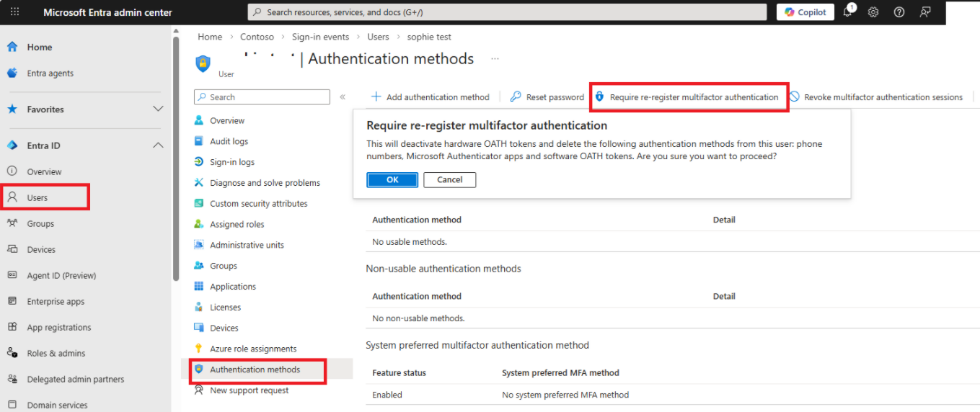
Task: Click the Microsoft Entra admin center title
Action: pos(107,12)
